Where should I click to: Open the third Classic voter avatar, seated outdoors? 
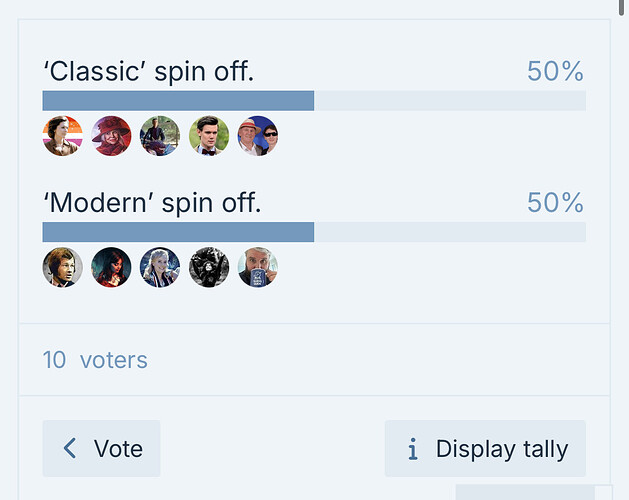pos(160,136)
